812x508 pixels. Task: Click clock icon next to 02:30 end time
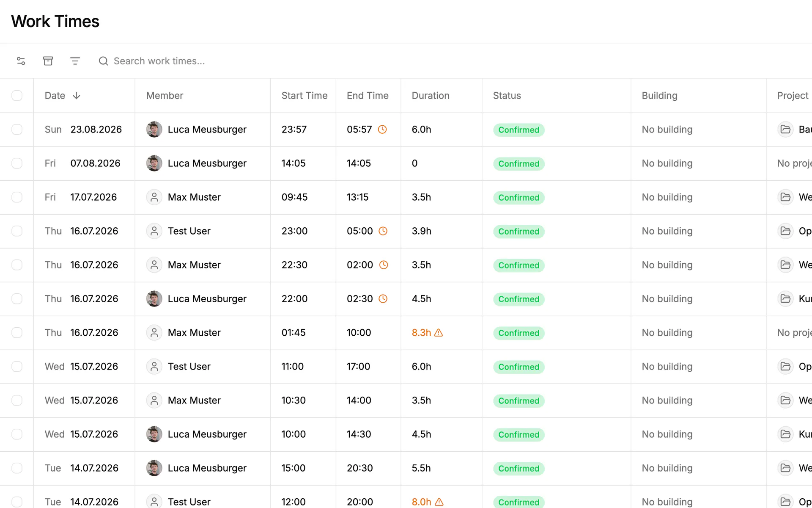(x=383, y=299)
